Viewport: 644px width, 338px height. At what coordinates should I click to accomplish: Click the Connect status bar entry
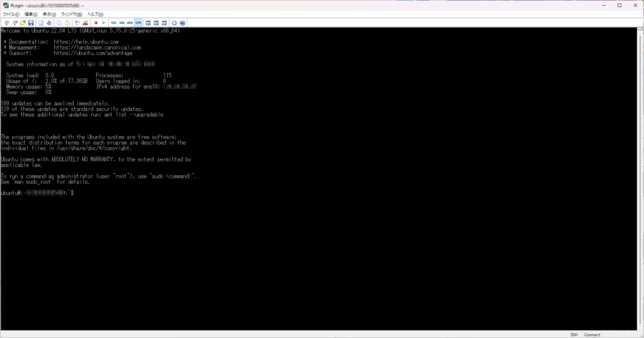pos(592,335)
